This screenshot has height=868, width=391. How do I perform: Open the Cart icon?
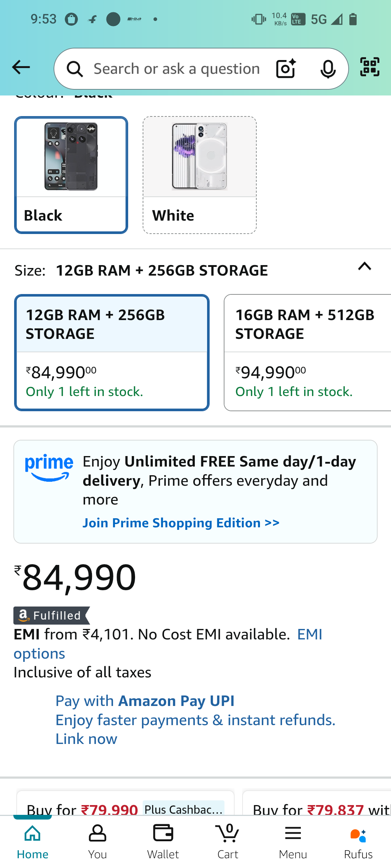227,839
